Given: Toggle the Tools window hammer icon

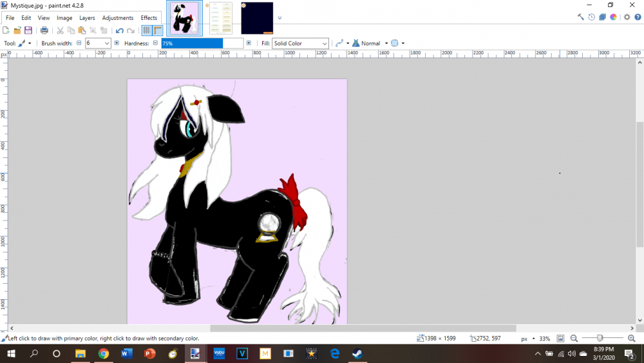Looking at the screenshot, I should pos(580,17).
